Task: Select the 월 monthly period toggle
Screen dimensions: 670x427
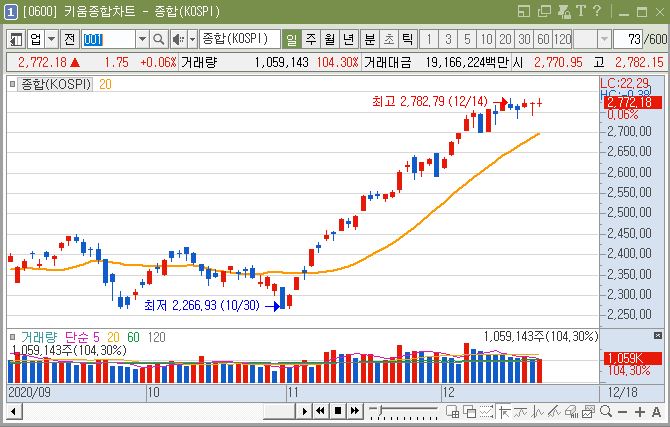Action: pyautogui.click(x=330, y=40)
